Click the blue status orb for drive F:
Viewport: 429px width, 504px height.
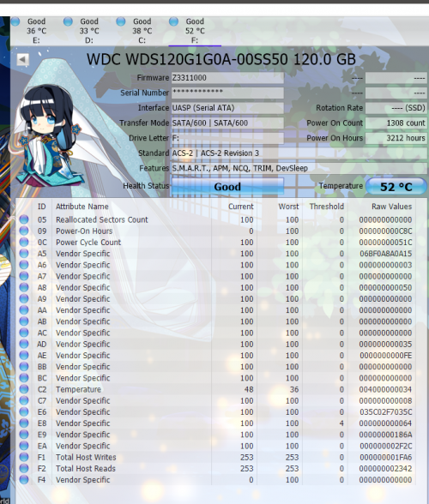pos(173,21)
